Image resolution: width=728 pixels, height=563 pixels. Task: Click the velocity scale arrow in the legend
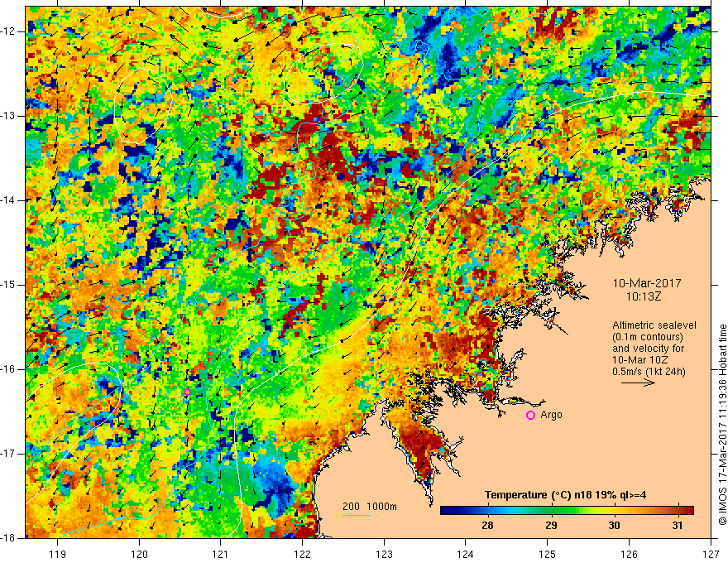point(639,383)
